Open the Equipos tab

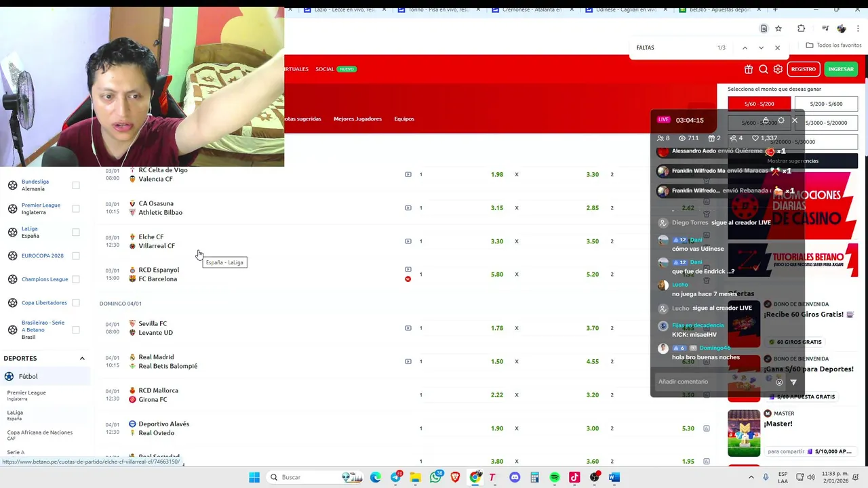coord(404,119)
